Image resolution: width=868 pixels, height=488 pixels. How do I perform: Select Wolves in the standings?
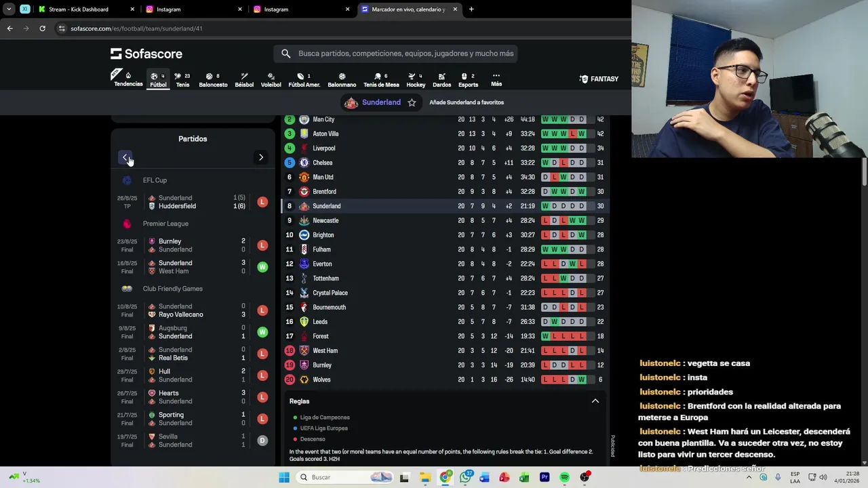(445, 380)
